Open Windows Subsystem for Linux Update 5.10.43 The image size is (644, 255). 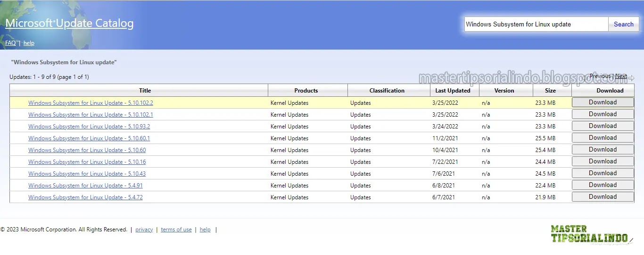coord(87,174)
